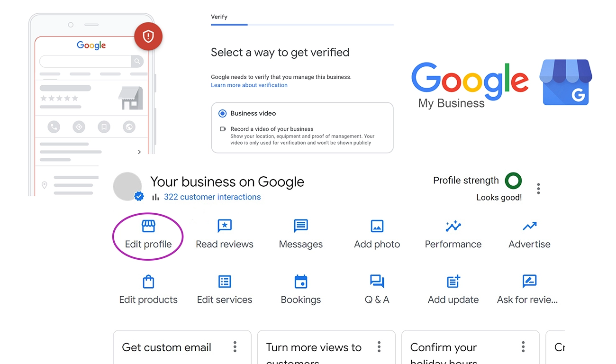Open Edit products shopping bag icon
The height and width of the screenshot is (364, 616).
(x=148, y=282)
